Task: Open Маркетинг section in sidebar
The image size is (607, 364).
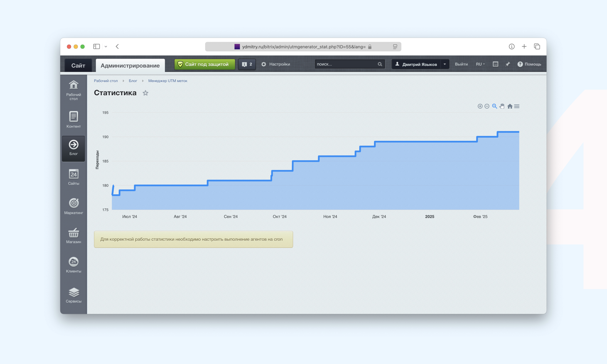Action: pos(73,206)
